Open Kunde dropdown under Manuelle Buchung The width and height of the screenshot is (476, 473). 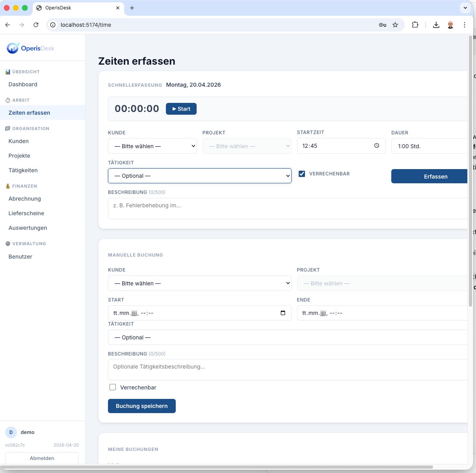[x=199, y=283]
